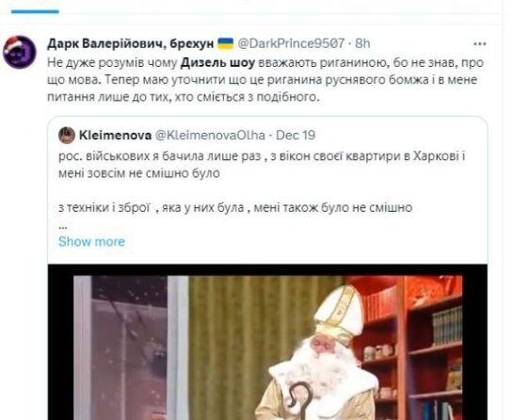Open Дарк Валерійович profile avatar
The height and width of the screenshot is (420, 513).
click(x=20, y=52)
